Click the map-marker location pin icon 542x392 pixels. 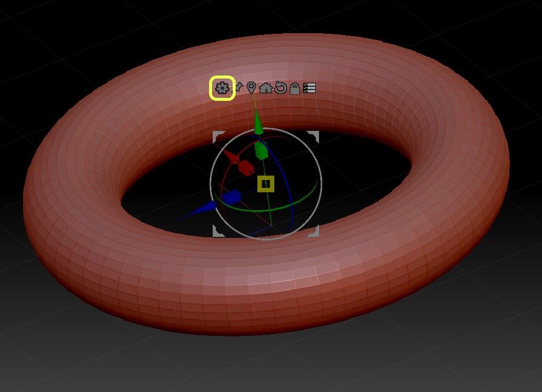[251, 88]
